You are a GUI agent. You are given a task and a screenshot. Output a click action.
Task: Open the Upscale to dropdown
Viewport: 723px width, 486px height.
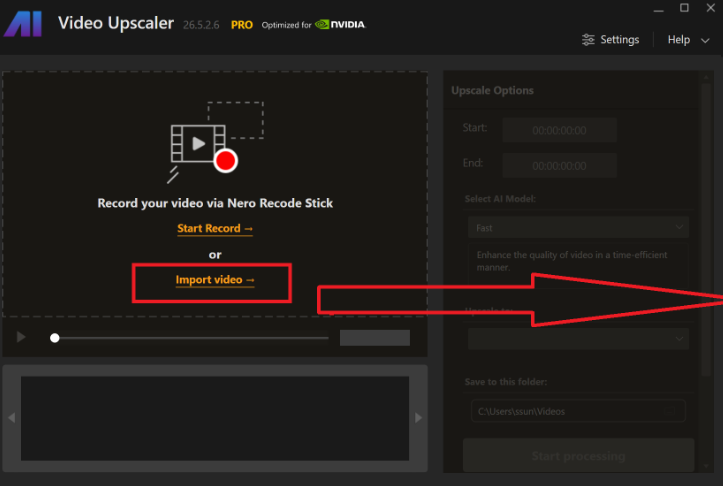coord(578,339)
